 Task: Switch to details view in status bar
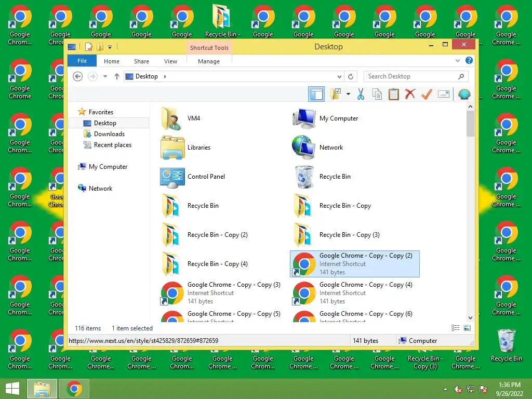455,328
